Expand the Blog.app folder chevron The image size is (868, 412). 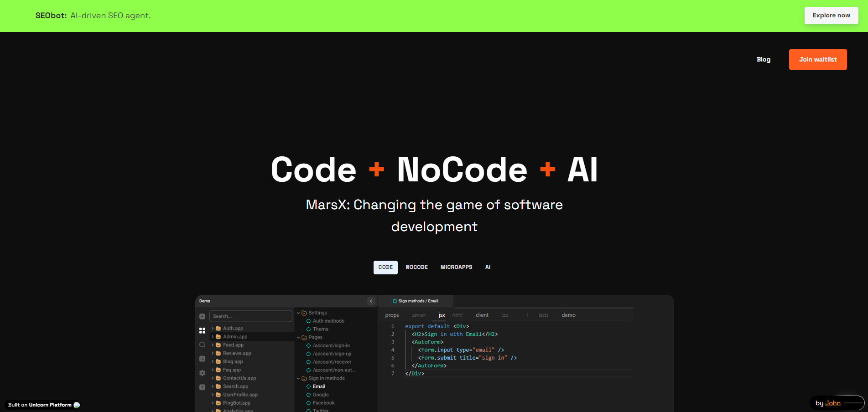coord(213,362)
